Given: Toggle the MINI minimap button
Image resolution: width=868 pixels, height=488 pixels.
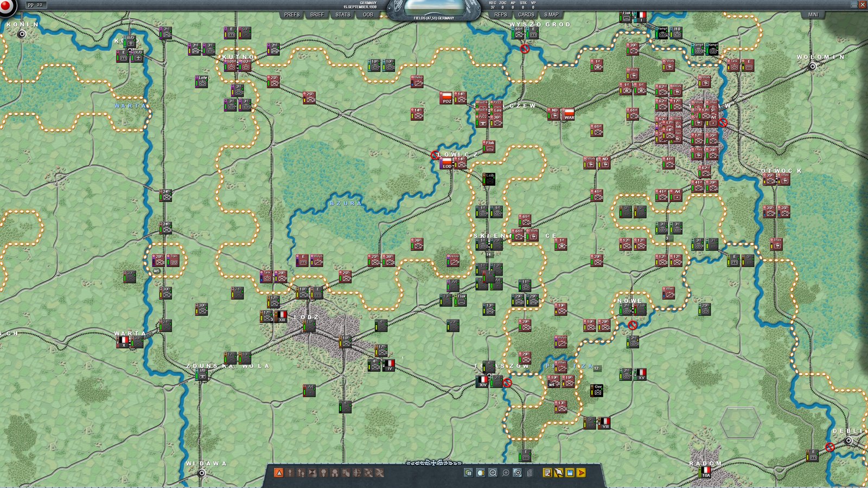Looking at the screenshot, I should click(813, 15).
